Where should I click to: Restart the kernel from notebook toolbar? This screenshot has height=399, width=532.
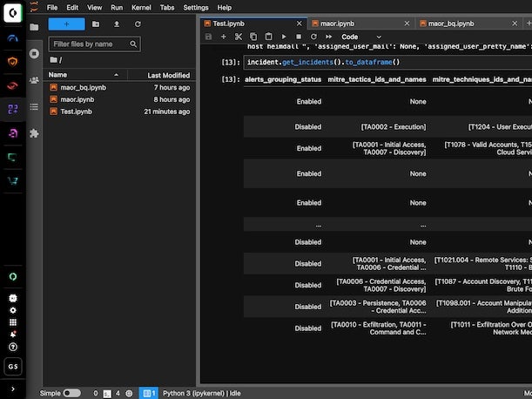click(313, 37)
